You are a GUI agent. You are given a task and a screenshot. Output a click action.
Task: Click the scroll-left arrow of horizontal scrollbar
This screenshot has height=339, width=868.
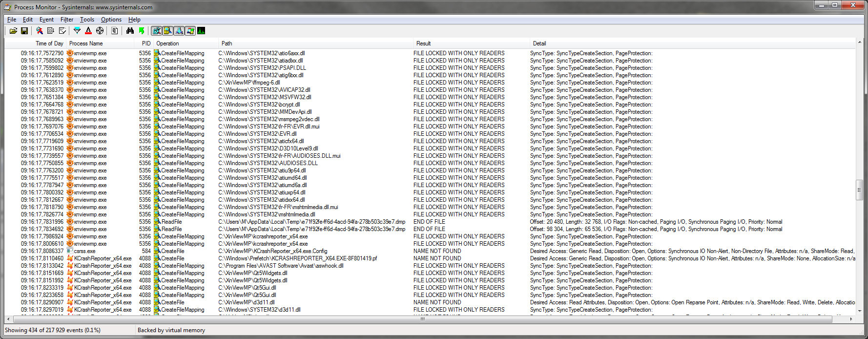pyautogui.click(x=8, y=319)
